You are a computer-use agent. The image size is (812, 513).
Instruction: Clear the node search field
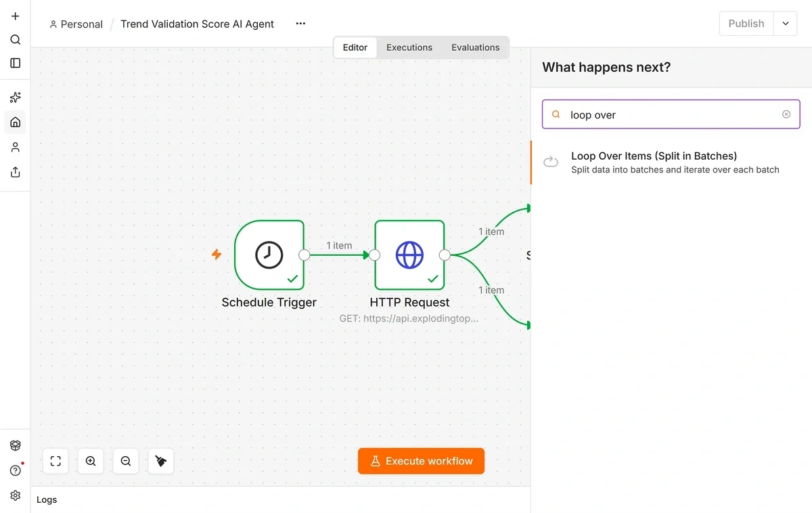point(786,114)
